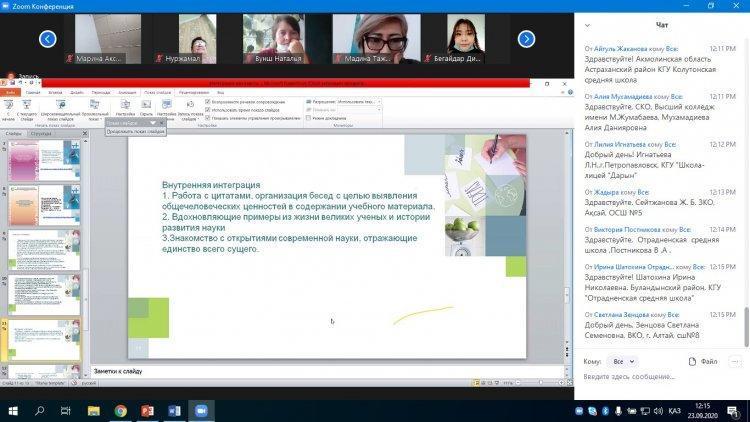Enable Режим докладчика checkbox
The width and height of the screenshot is (750, 422).
click(x=309, y=118)
